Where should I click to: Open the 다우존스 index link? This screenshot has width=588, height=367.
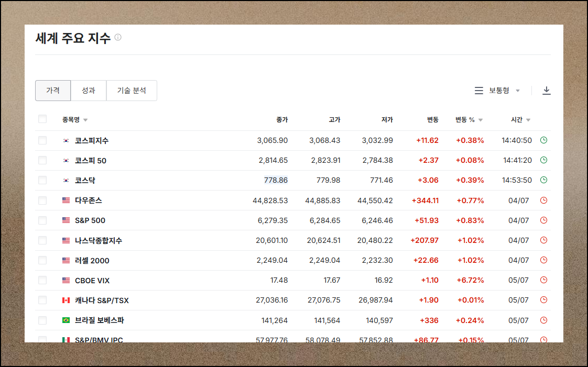tap(88, 201)
